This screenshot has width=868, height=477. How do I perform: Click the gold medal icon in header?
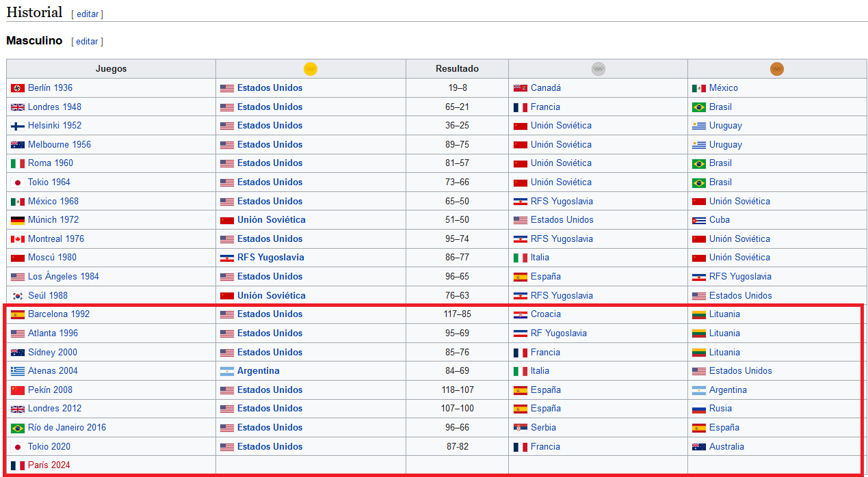coord(311,69)
